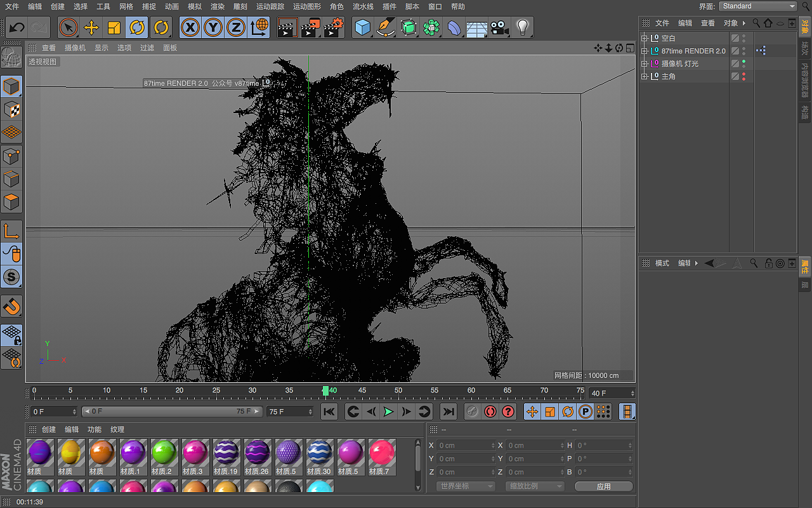Click the Undo arrow icon
The width and height of the screenshot is (812, 508).
tap(17, 28)
